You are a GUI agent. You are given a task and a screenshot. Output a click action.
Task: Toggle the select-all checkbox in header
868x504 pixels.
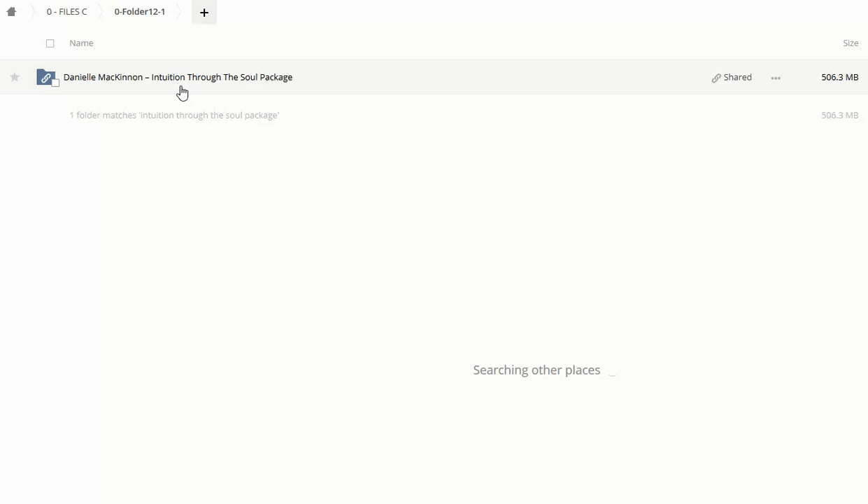(50, 43)
